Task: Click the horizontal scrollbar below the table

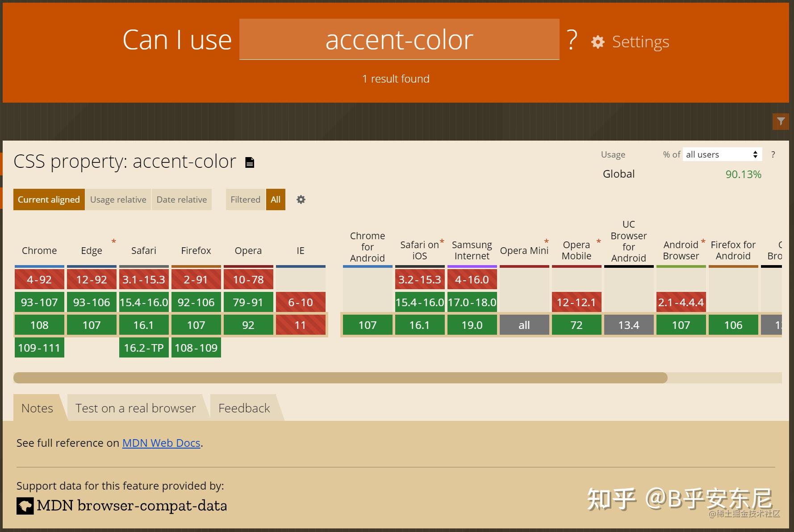Action: point(341,378)
